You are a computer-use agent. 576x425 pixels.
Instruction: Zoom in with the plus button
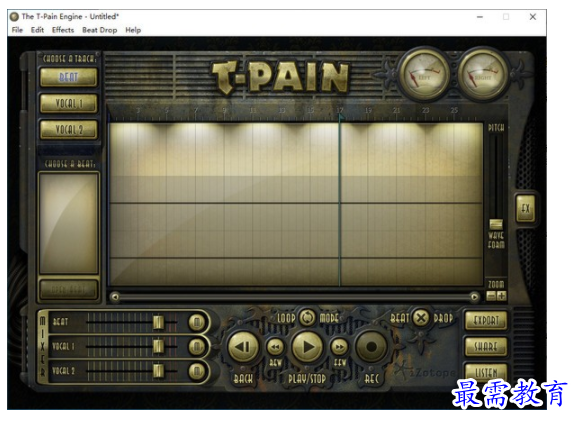(501, 295)
